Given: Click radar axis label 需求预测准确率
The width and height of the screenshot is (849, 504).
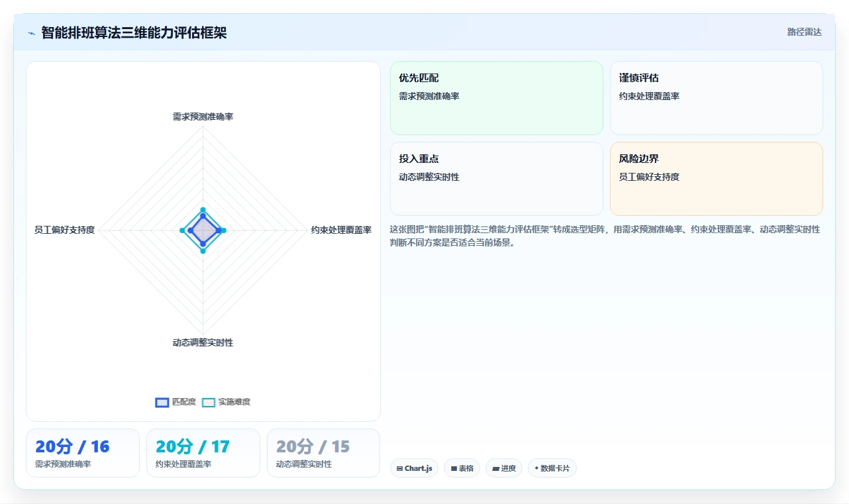Looking at the screenshot, I should point(203,117).
